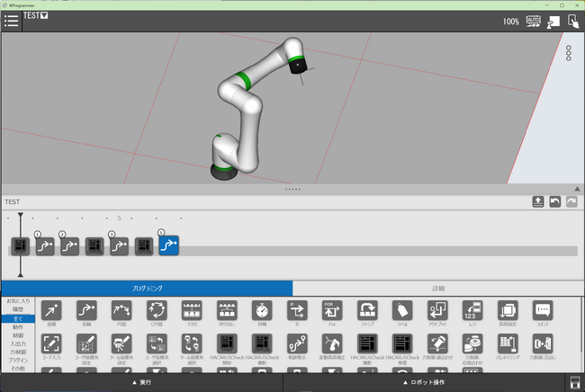Screen dimensions: 585x392
Task: Select the first block in the timeline
Action: [20, 246]
